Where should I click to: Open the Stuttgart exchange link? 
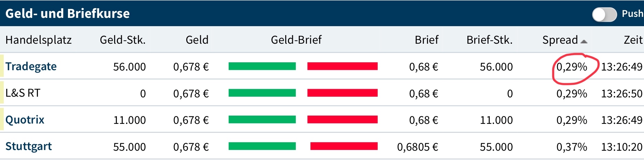29,147
